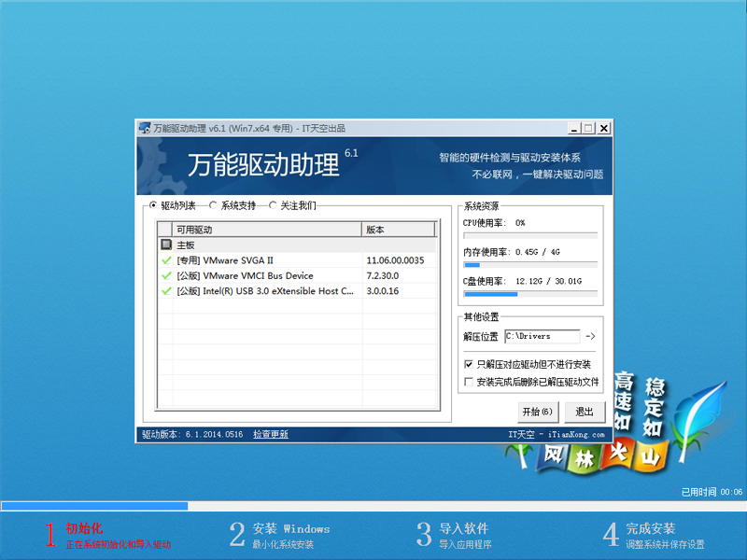Enable 安装完成后删除已解压驱动文件 checkbox

coord(469,382)
